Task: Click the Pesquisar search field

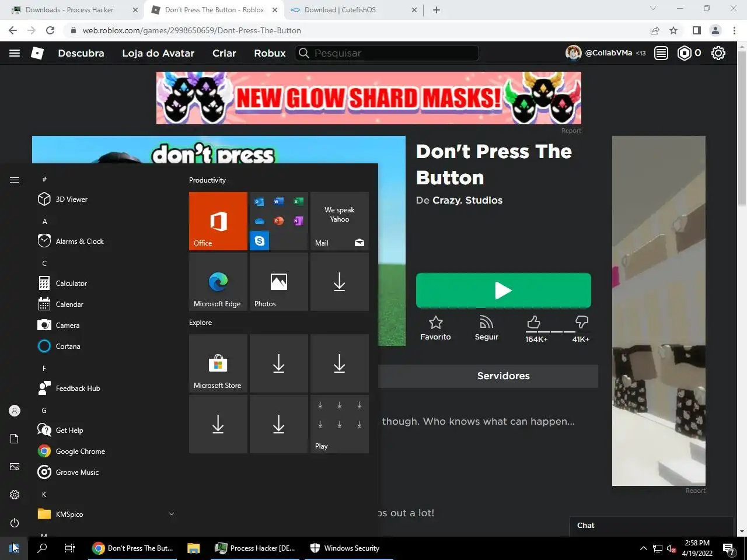Action: click(387, 53)
